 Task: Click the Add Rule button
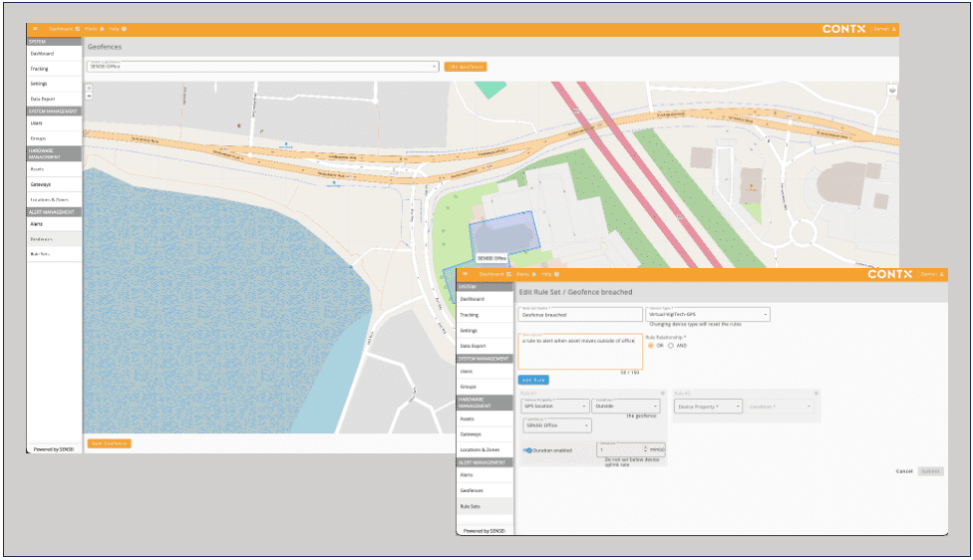(x=533, y=380)
